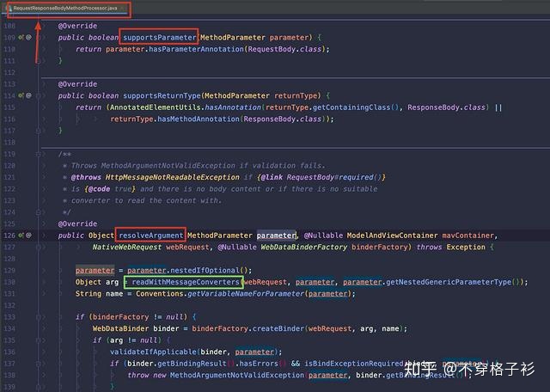Click the @ annotation gutter icon on the supportsParameter line

click(x=29, y=37)
